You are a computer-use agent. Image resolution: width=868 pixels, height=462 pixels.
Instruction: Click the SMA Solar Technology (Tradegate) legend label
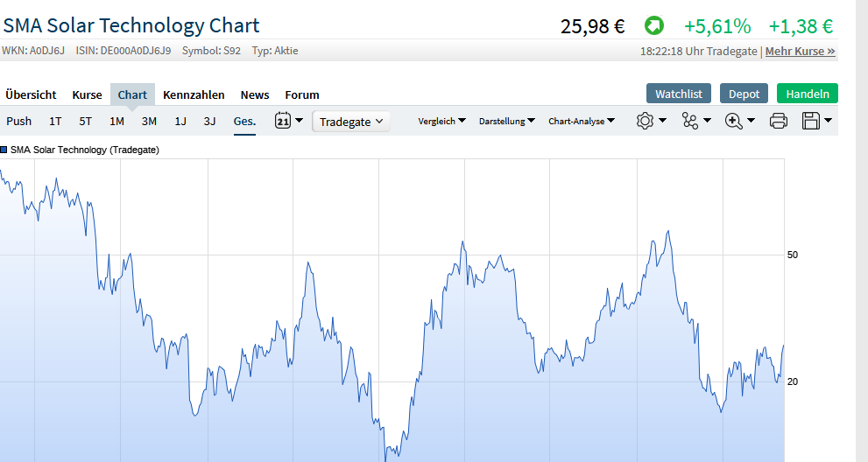coord(85,150)
